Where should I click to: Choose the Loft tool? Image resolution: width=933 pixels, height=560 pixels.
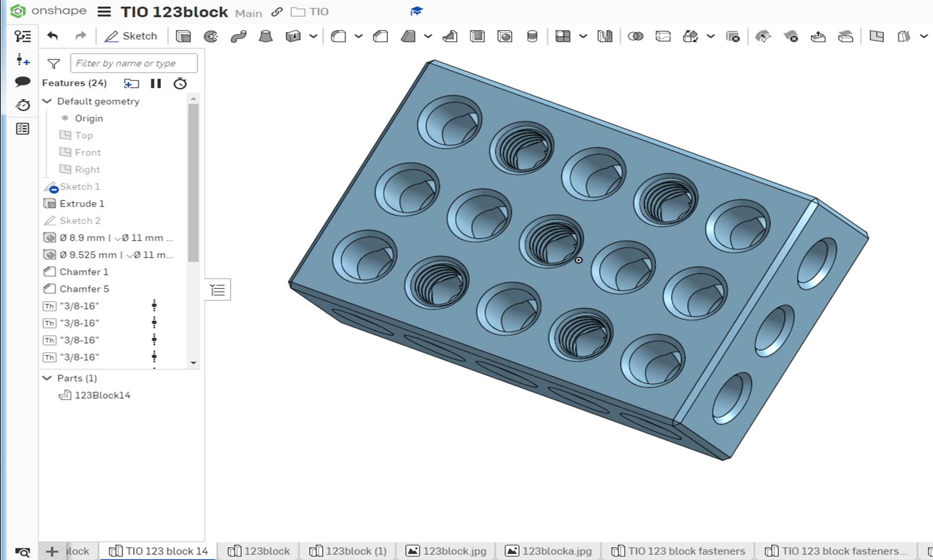click(x=266, y=36)
